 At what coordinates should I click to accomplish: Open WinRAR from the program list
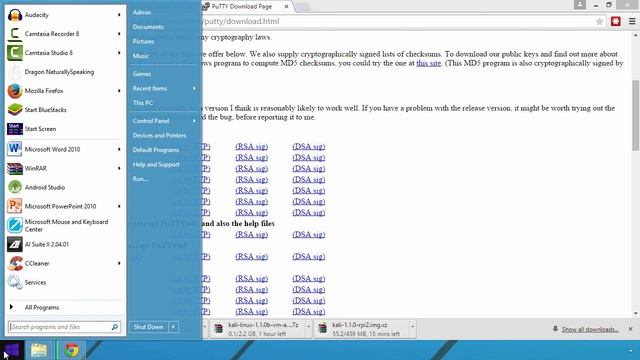(64, 168)
